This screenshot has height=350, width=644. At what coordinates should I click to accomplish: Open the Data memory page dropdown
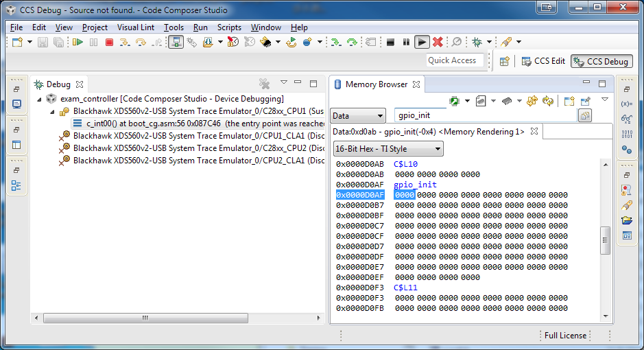pyautogui.click(x=358, y=116)
